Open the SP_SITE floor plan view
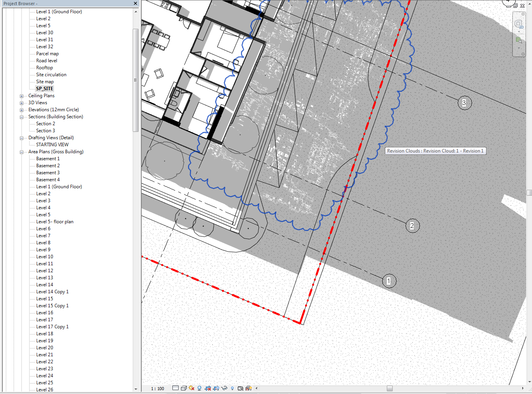The image size is (532, 394). [44, 88]
